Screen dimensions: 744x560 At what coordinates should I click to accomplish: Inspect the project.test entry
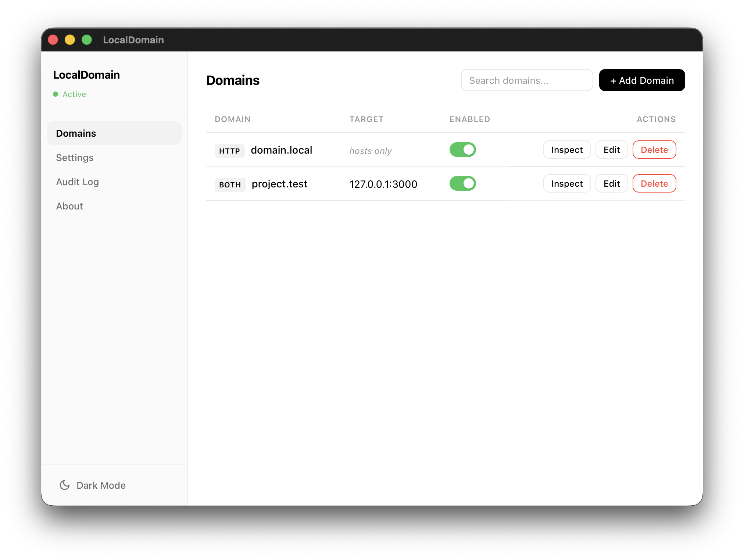567,183
